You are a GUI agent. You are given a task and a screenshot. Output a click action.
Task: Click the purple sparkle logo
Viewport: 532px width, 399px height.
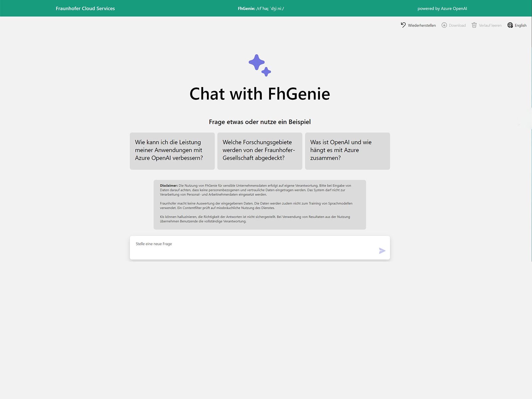[x=260, y=65]
